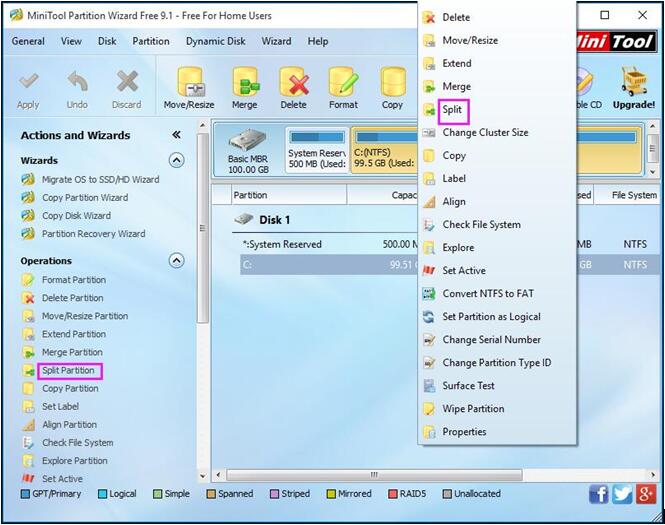Click the Partition column header
This screenshot has height=525, width=665.
289,195
